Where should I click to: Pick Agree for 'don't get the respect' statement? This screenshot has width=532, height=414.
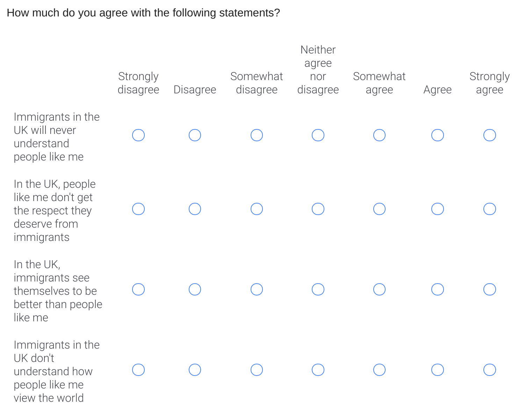pyautogui.click(x=438, y=209)
